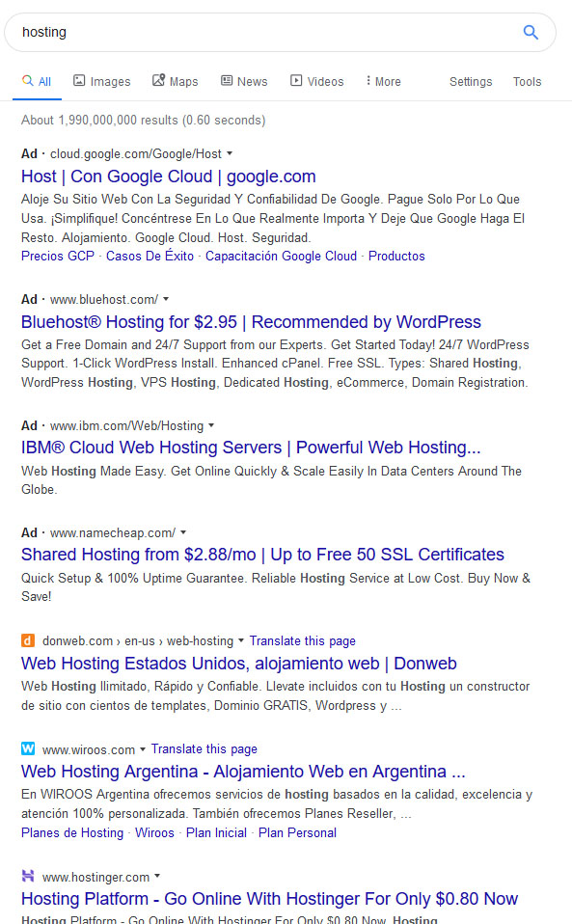Image resolution: width=572 pixels, height=924 pixels.
Task: Open the Precios GCP sitelink
Action: 58,257
